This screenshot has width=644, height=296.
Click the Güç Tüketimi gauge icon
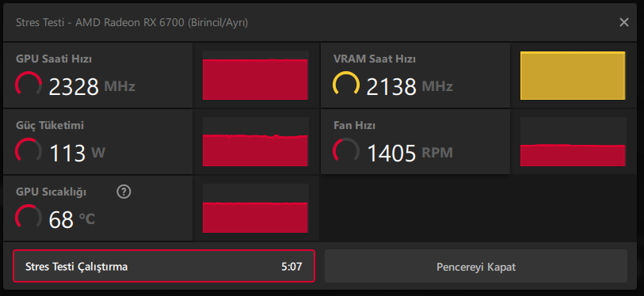[29, 151]
